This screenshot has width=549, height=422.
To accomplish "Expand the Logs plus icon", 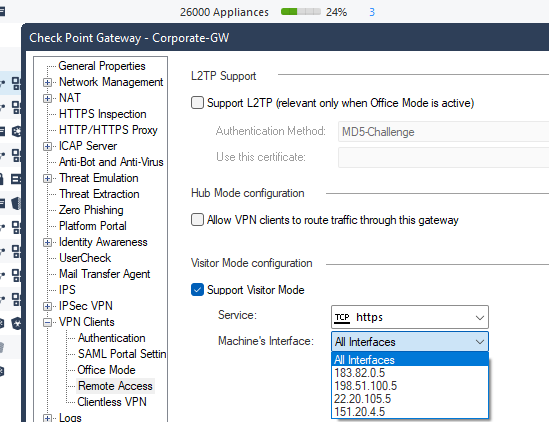I will click(48, 418).
